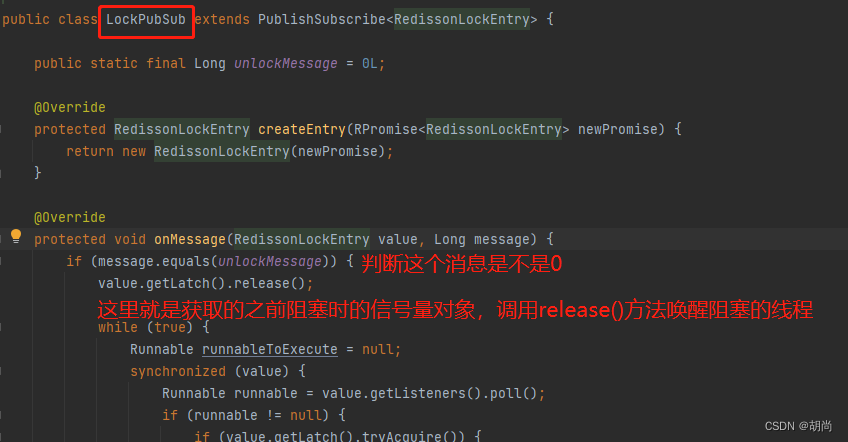This screenshot has width=848, height=442.
Task: Click @Override annotation above onMessage
Action: tap(70, 217)
